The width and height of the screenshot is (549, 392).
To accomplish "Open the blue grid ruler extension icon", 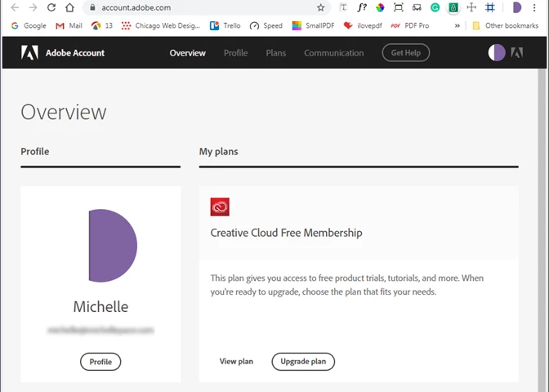I will pyautogui.click(x=490, y=7).
